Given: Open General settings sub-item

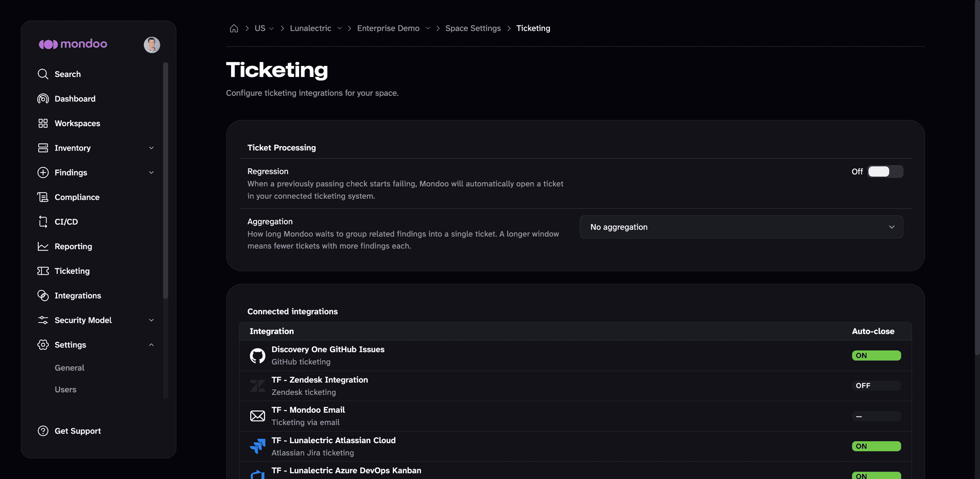Looking at the screenshot, I should pos(69,368).
